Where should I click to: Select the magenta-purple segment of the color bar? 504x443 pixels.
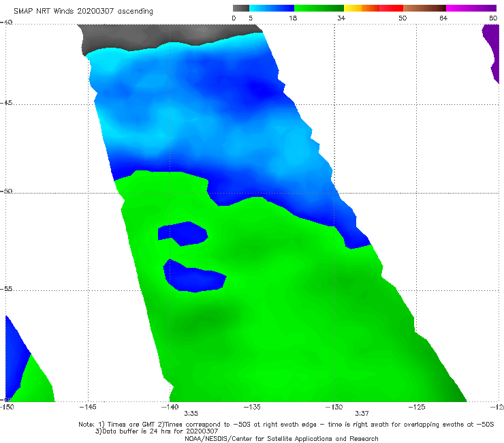471,8
